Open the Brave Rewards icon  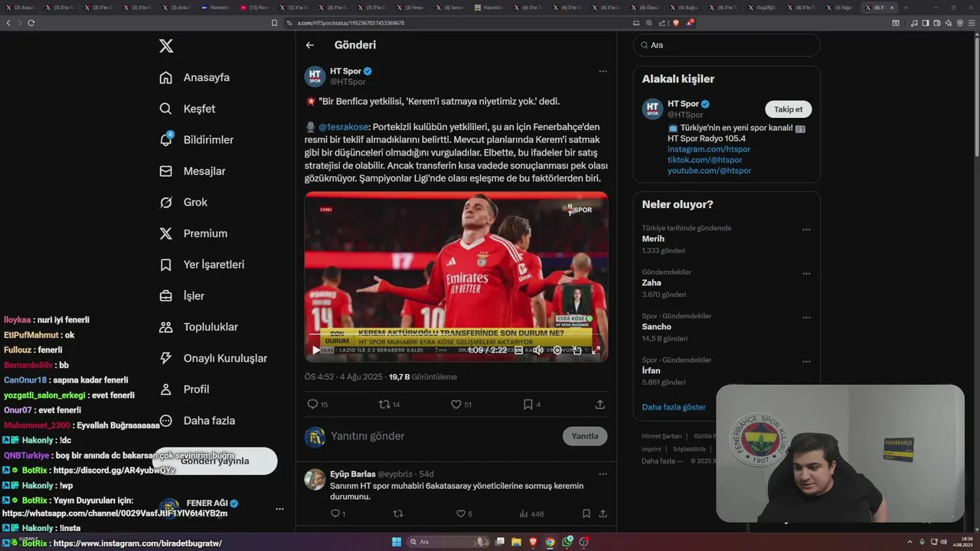click(x=689, y=23)
